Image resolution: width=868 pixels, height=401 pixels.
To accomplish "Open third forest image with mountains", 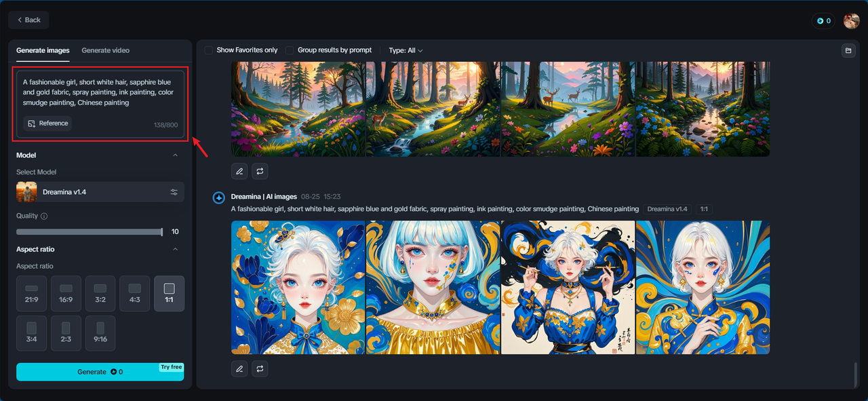I will click(568, 109).
